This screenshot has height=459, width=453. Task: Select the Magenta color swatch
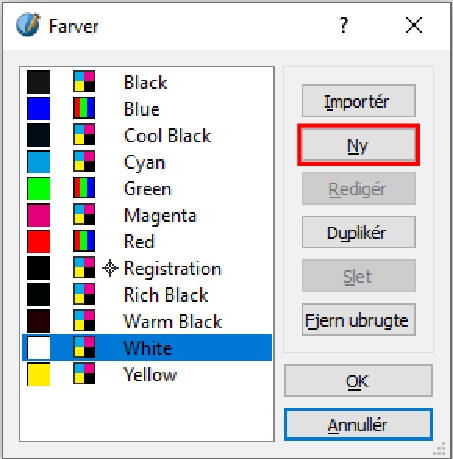39,215
